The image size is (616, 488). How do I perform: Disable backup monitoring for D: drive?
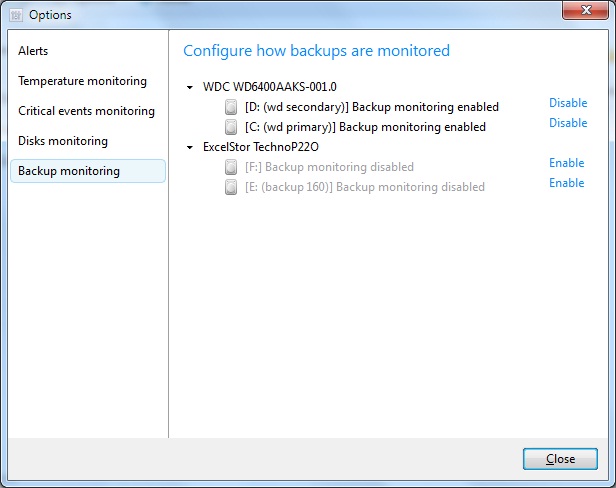tap(568, 103)
